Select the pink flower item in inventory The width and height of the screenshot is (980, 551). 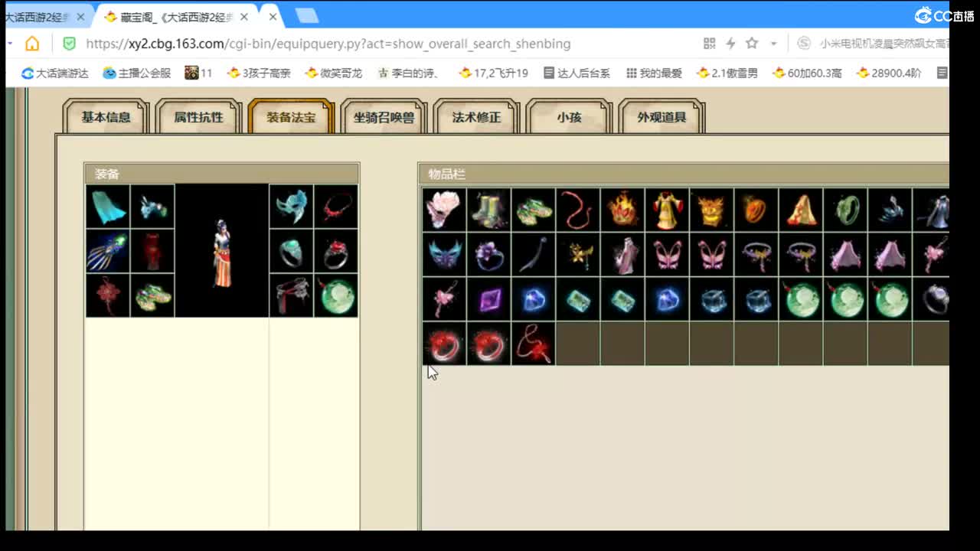coord(444,209)
